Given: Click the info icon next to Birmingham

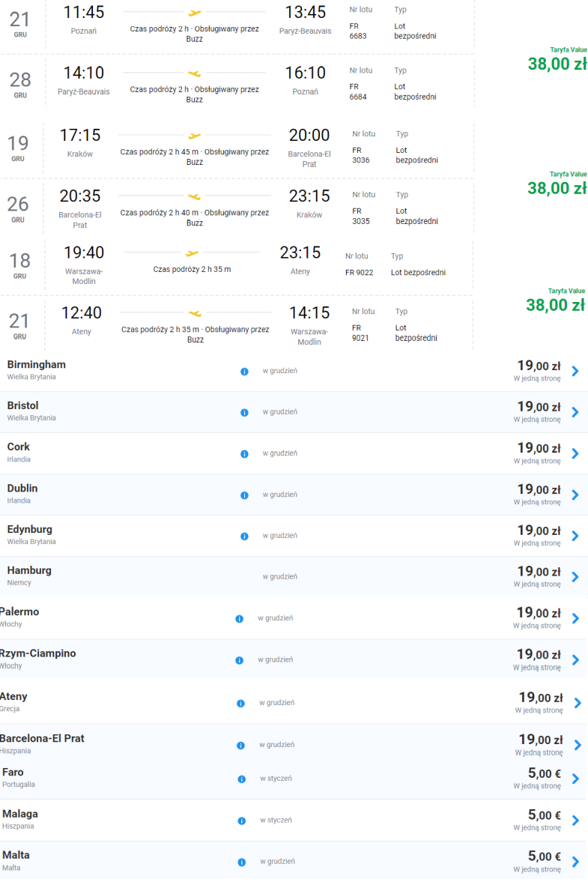Looking at the screenshot, I should click(244, 371).
